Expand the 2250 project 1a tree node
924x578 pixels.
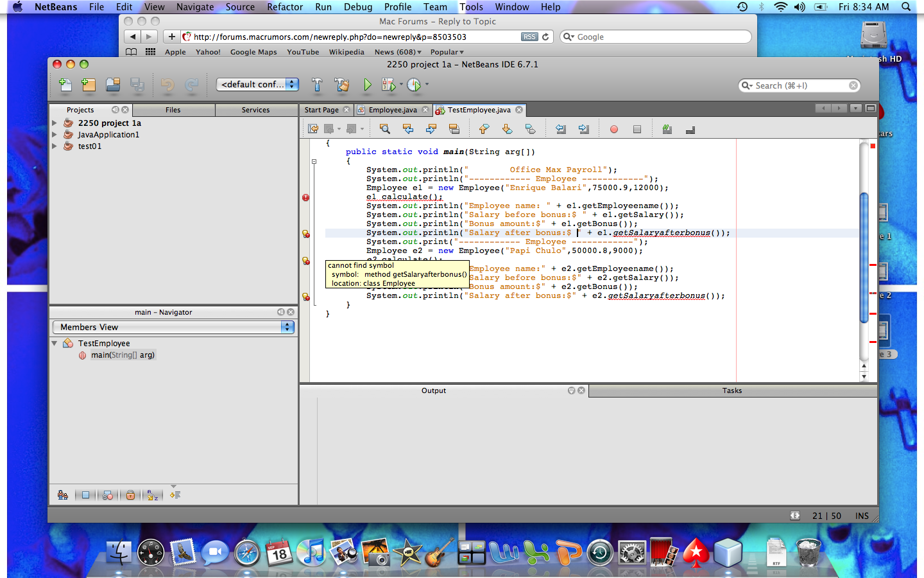pos(55,123)
